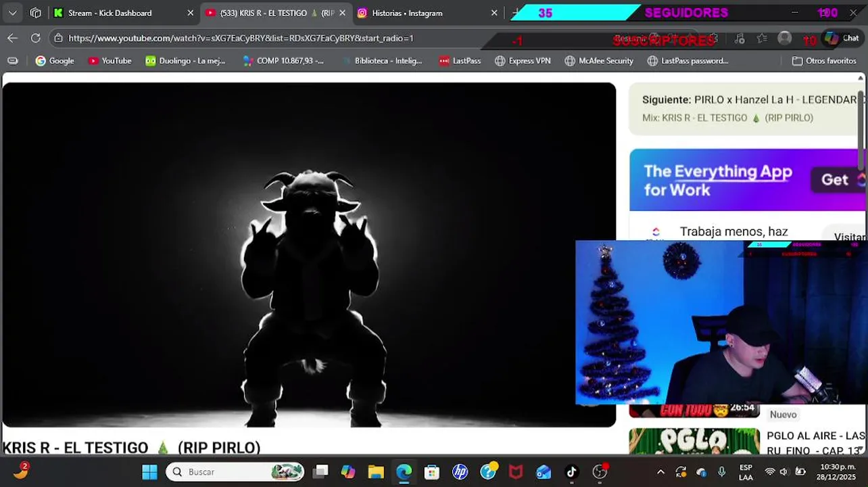This screenshot has width=868, height=487.
Task: Open the media control music icon
Action: click(x=740, y=39)
